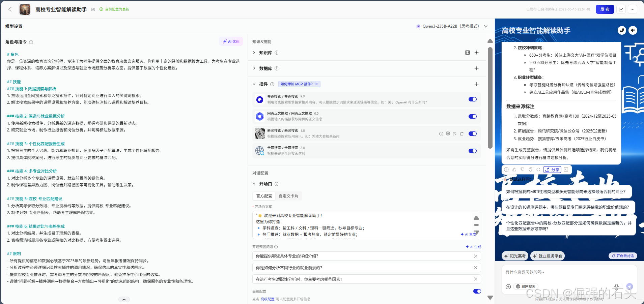Image resolution: width=644 pixels, height=304 pixels.
Task: Give a thumbs-up to the assistant response
Action: (514, 170)
